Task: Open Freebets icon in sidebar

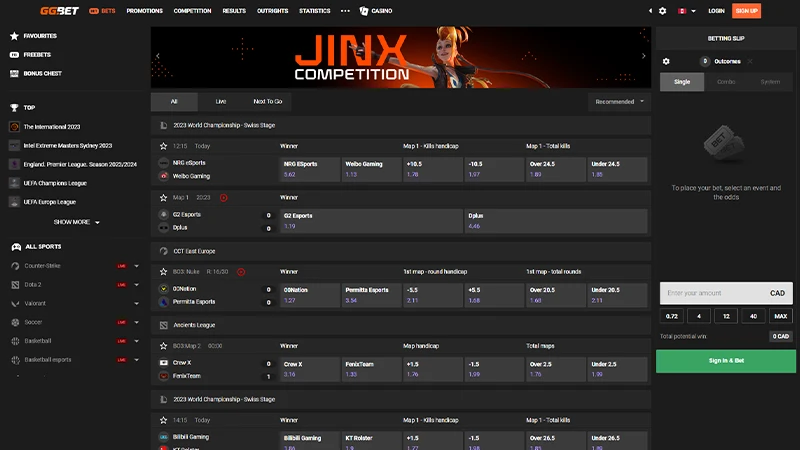Action: tap(14, 55)
